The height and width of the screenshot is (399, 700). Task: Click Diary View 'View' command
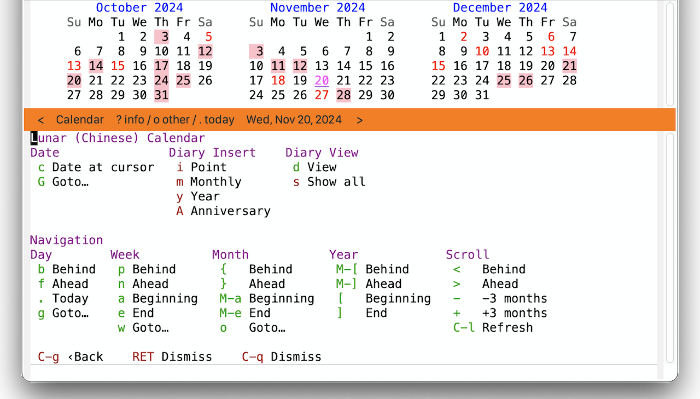pyautogui.click(x=314, y=167)
